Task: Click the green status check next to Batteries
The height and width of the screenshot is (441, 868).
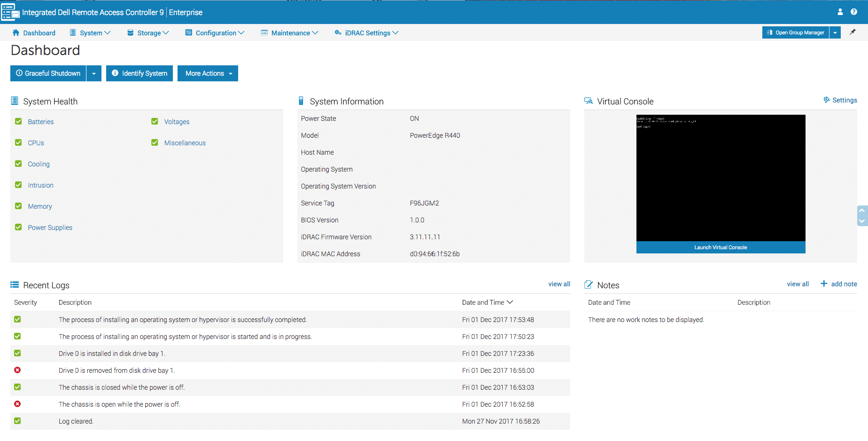Action: (x=18, y=121)
